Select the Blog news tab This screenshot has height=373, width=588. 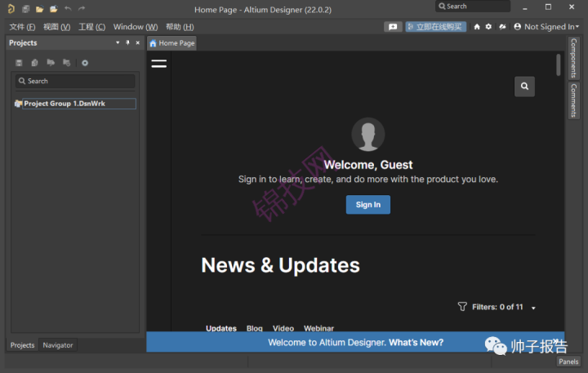(x=254, y=328)
